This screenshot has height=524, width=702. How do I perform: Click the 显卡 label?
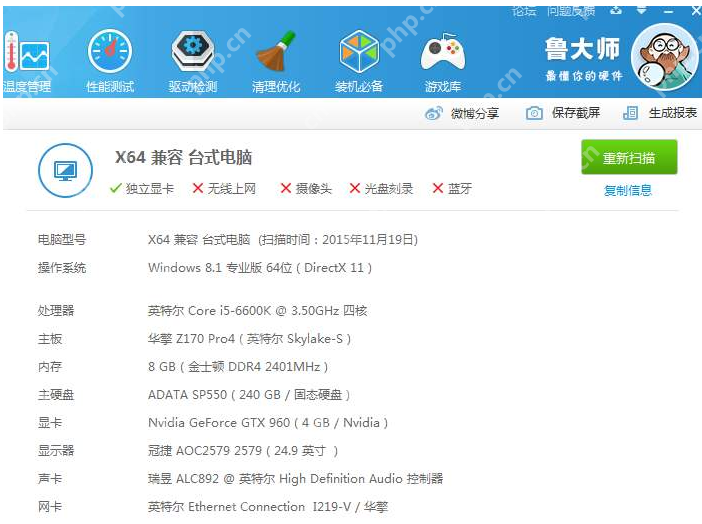50,422
